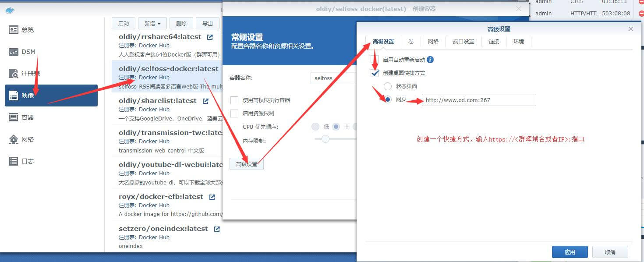Viewport: 644px width, 262px height.
Task: Click the 取消 cancel button
Action: pos(610,252)
